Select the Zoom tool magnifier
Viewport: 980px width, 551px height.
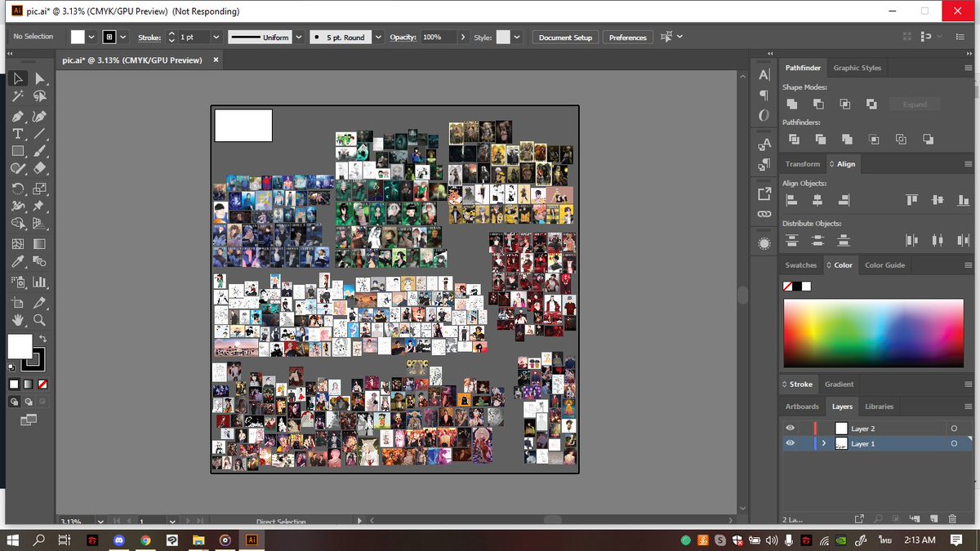point(39,320)
